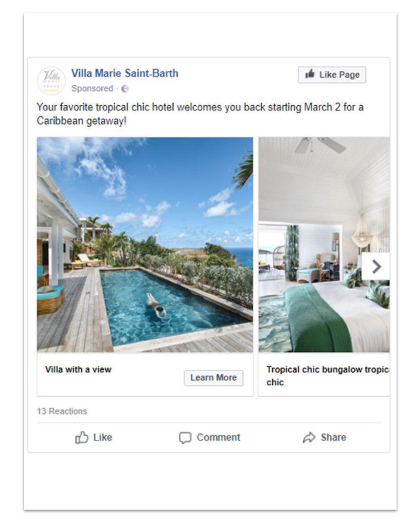
Task: Click the ad text about Caribbean getaway
Action: pyautogui.click(x=200, y=114)
